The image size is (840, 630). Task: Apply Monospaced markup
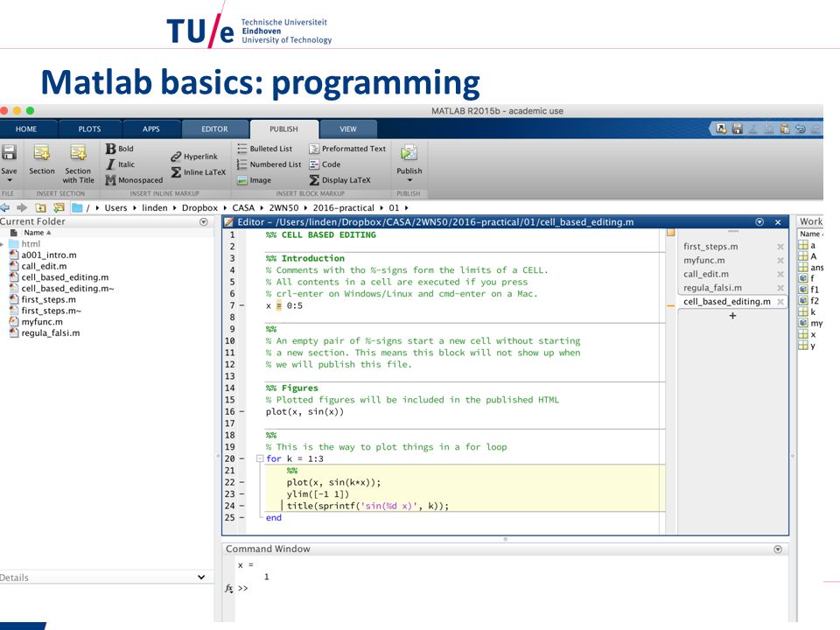point(134,180)
